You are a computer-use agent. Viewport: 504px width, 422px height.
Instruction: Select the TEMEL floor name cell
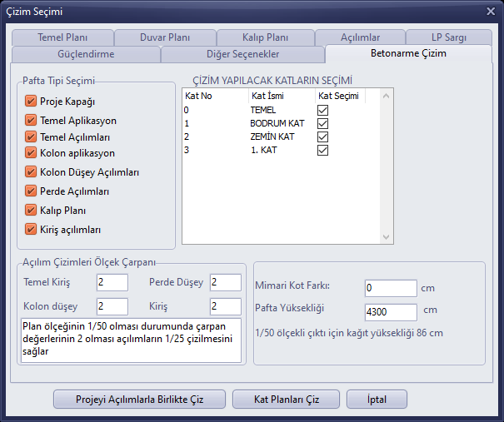click(263, 110)
